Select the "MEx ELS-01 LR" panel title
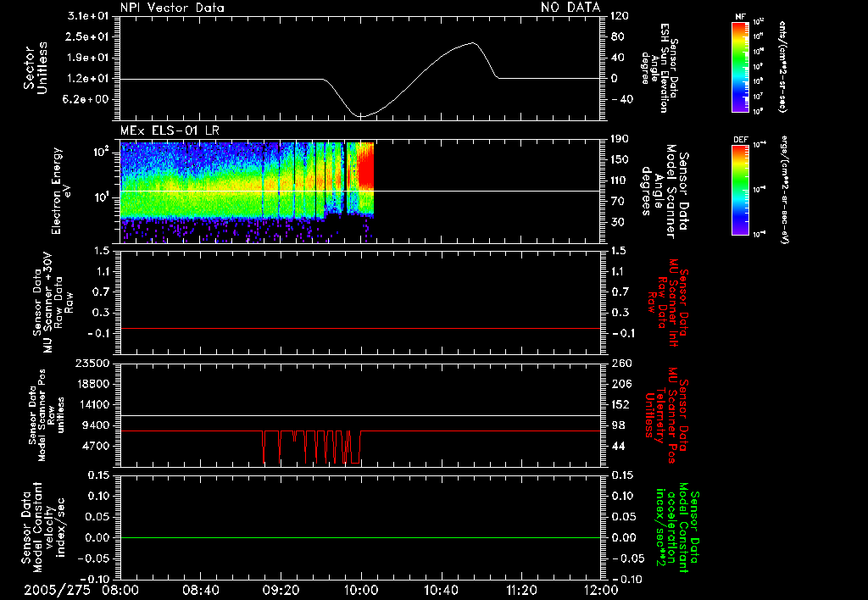The width and height of the screenshot is (868, 600). pos(170,131)
